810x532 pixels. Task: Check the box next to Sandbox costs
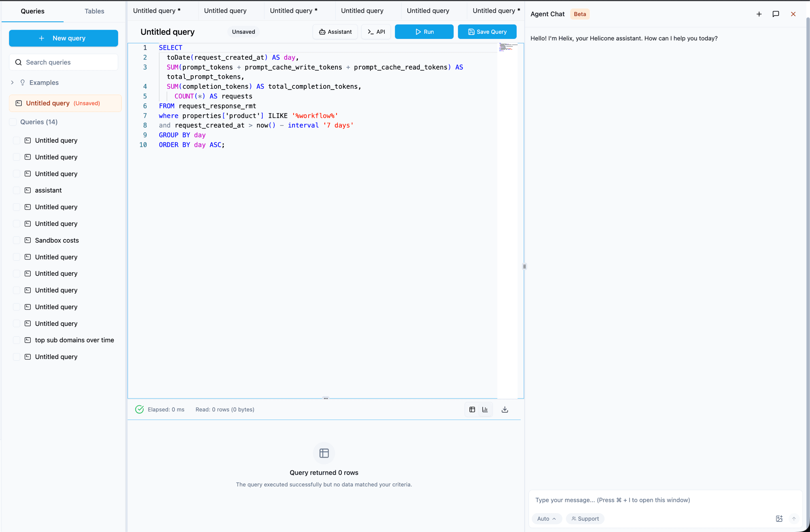coord(17,240)
